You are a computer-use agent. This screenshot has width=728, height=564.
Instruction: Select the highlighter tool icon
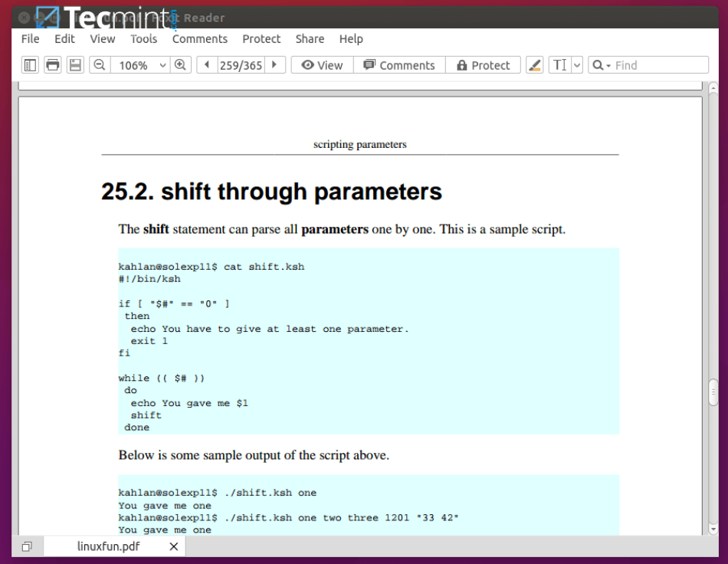point(534,65)
